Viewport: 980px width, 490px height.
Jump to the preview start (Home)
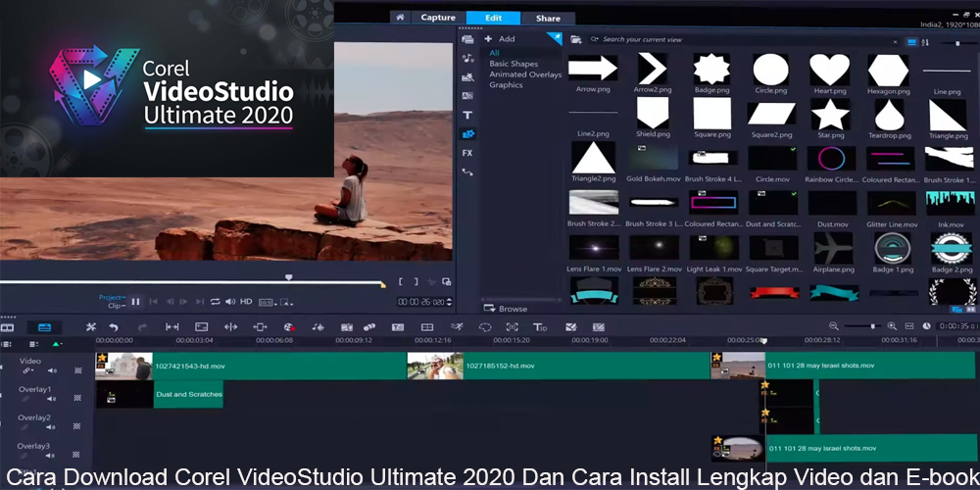[153, 302]
